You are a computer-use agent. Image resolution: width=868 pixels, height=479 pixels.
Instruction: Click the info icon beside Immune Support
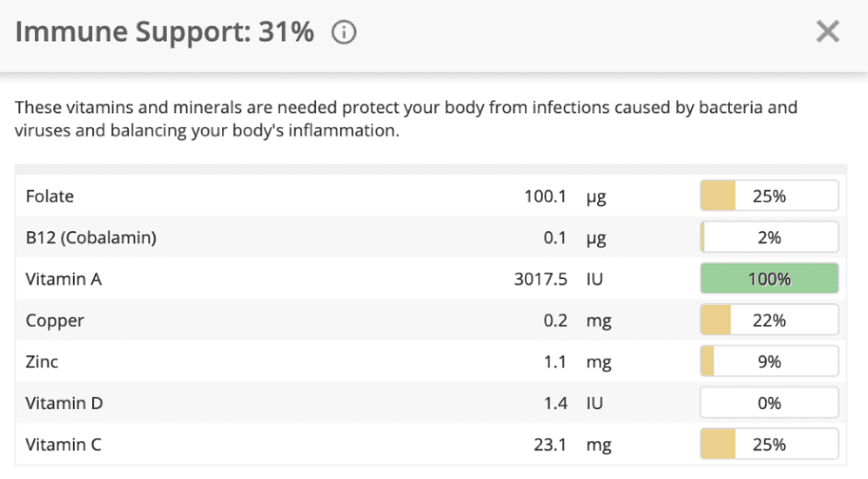pos(344,33)
